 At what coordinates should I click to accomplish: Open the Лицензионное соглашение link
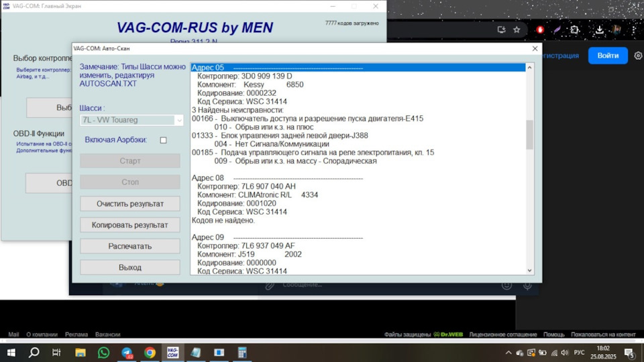503,335
